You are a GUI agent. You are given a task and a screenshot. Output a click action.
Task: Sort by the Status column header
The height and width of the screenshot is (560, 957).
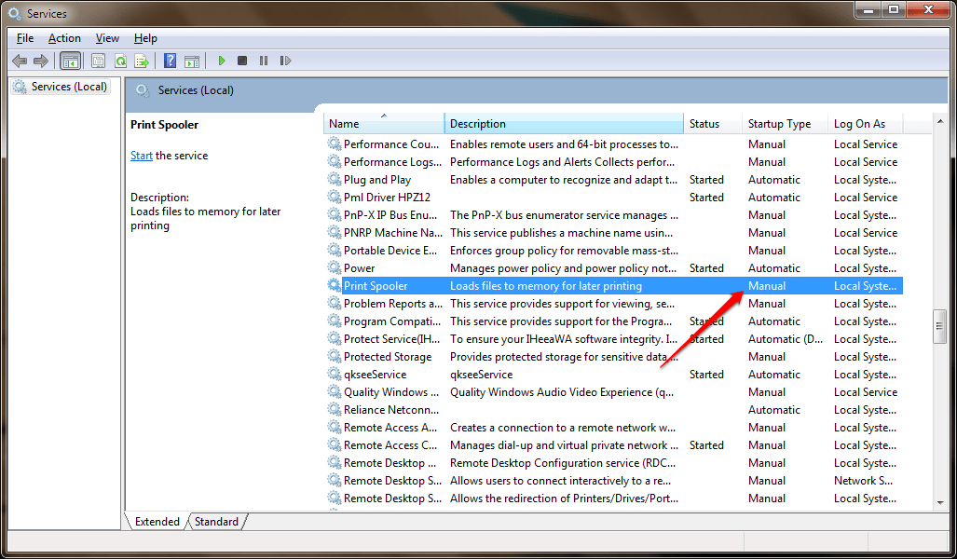tap(713, 123)
